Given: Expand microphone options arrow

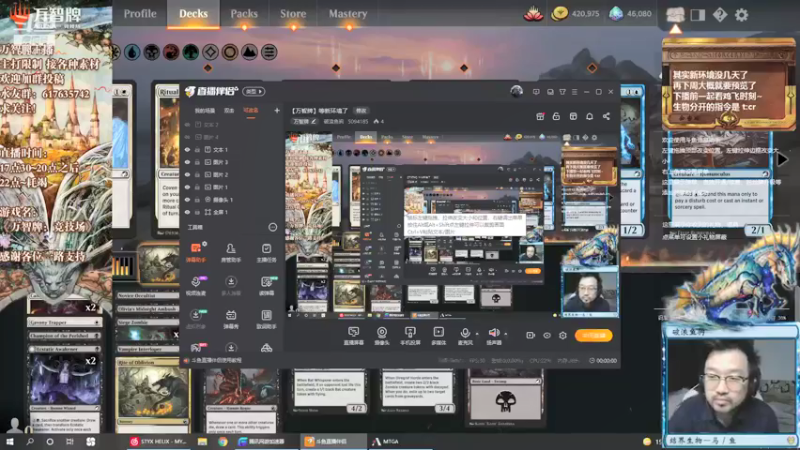Looking at the screenshot, I should pyautogui.click(x=477, y=334).
